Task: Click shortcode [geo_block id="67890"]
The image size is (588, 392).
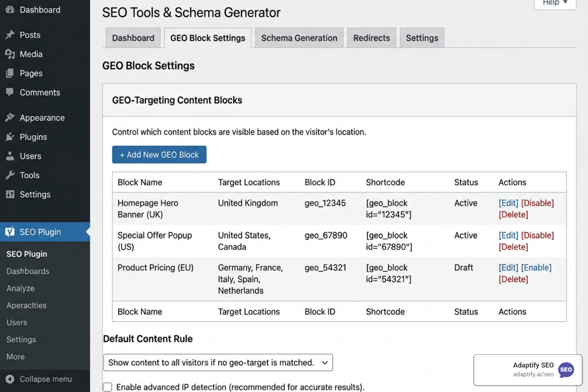Action: (x=389, y=241)
